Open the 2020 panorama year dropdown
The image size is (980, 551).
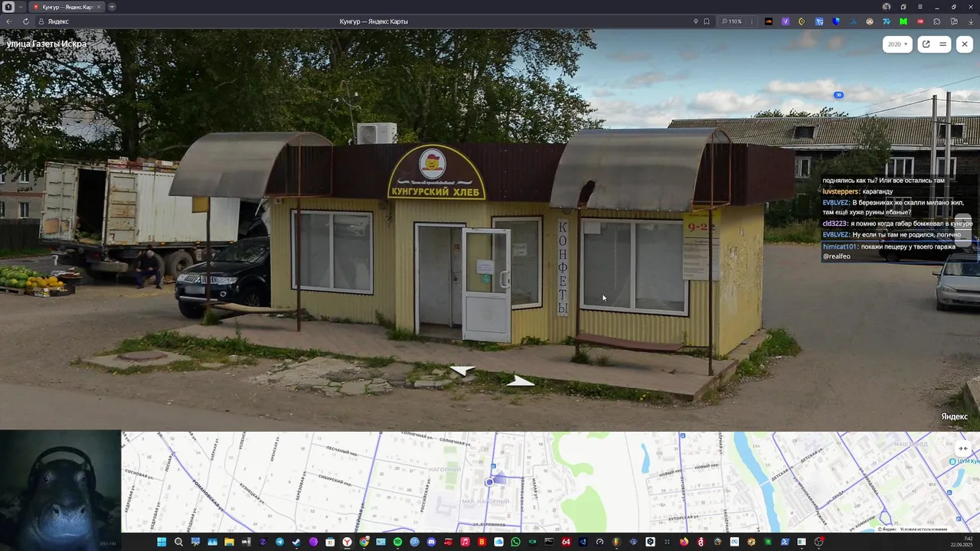pos(897,44)
